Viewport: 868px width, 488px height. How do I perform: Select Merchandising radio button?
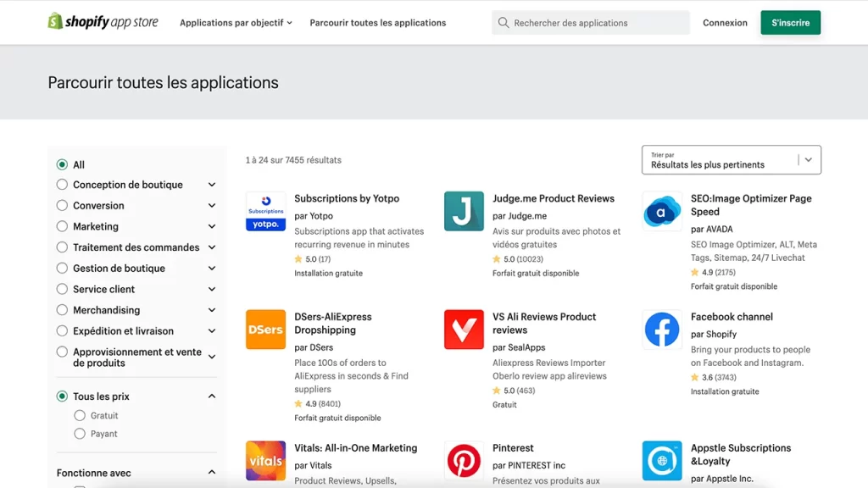[62, 310]
